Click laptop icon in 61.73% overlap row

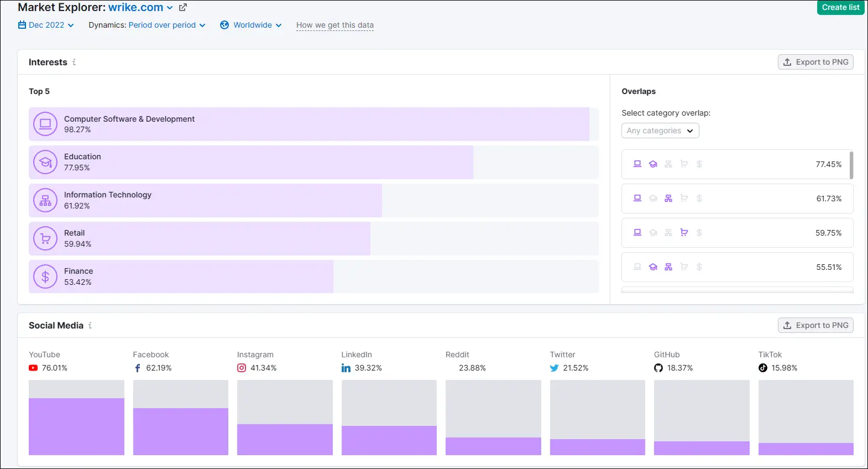(637, 199)
